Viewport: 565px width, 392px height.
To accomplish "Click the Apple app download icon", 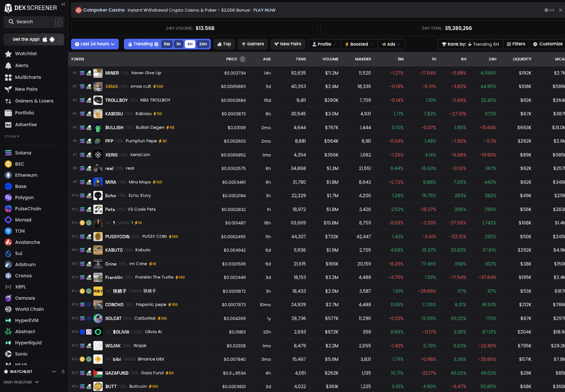I will click(45, 39).
